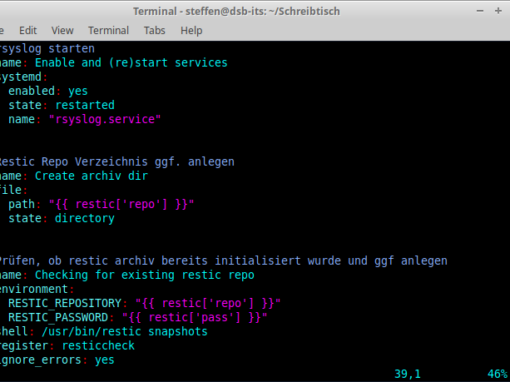The height and width of the screenshot is (382, 510).
Task: Click the window title 'Terminal - steffen@dsb-its'
Action: pos(199,11)
